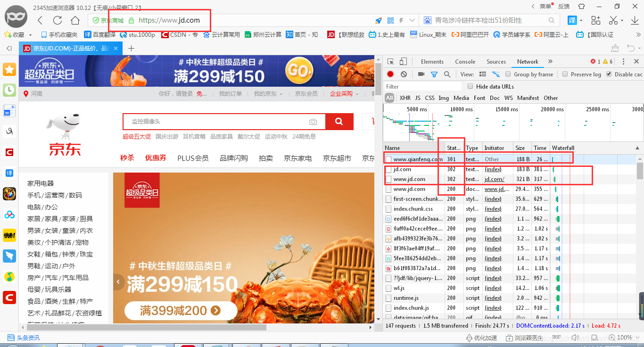Open the scissors tool dropdown arrow
Image resolution: width=644 pixels, height=347 pixels.
tap(622, 20)
